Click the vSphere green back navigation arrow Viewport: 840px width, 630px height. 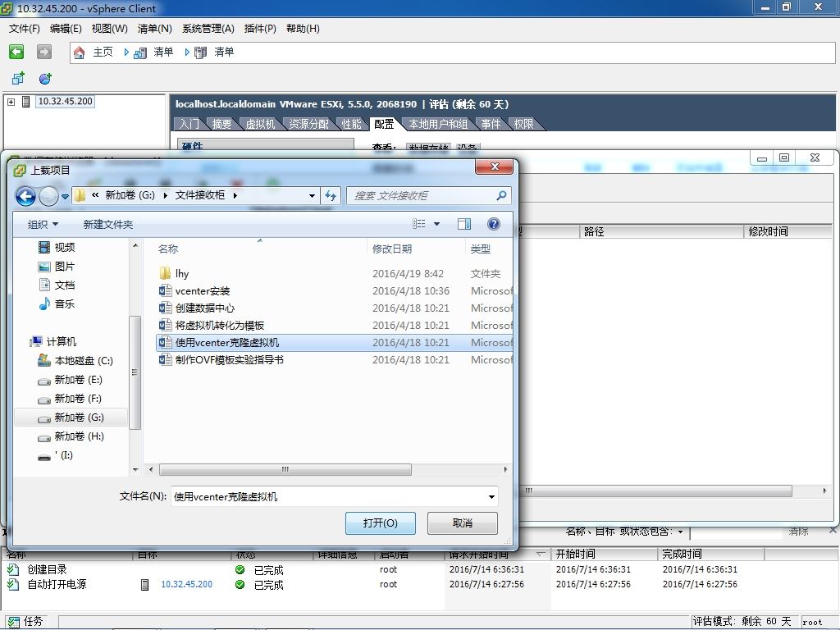[x=16, y=52]
